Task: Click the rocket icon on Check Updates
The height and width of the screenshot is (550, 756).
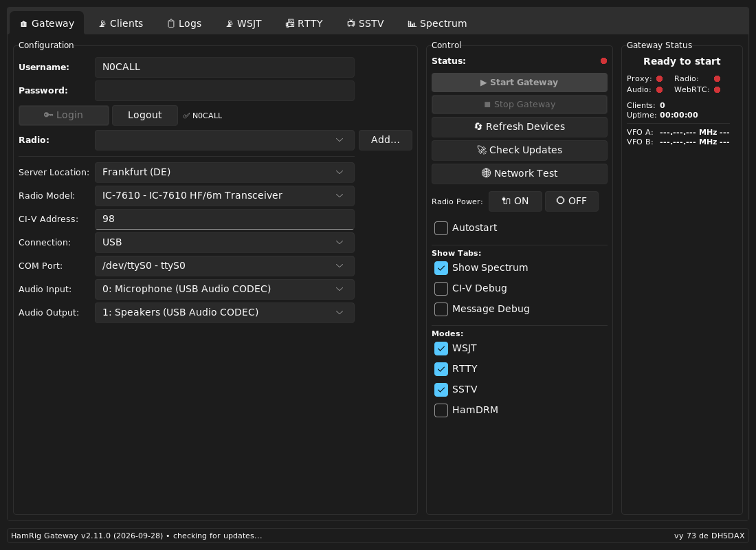Action: coord(482,150)
